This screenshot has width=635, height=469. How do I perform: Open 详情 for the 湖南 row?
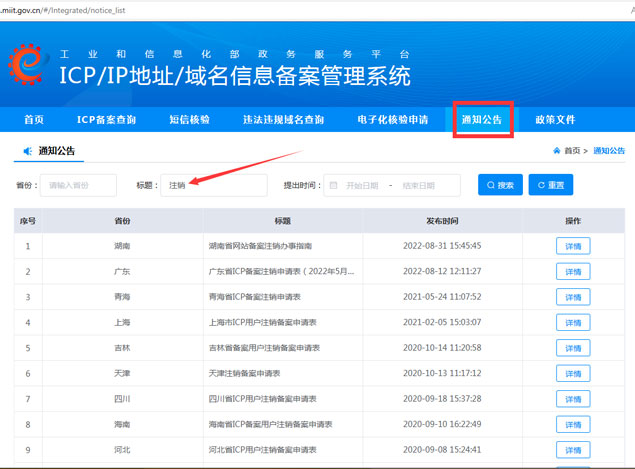573,246
